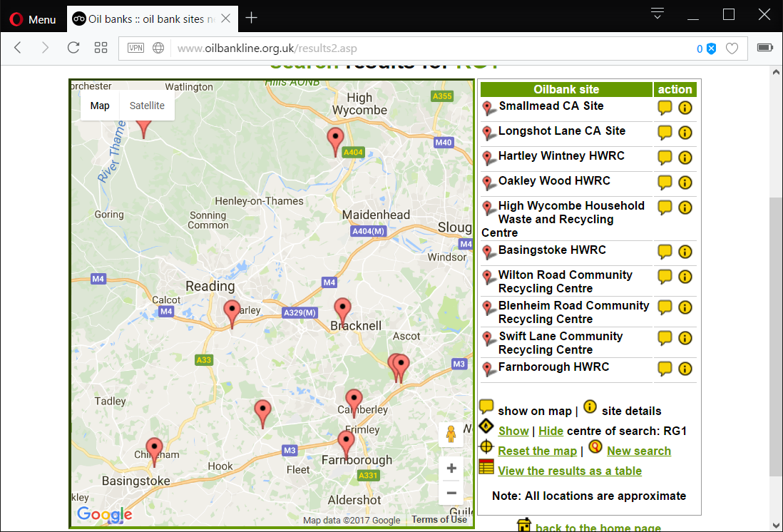This screenshot has width=783, height=532.
Task: Show Swift Lane Community Recycling Centre on map
Action: point(665,338)
